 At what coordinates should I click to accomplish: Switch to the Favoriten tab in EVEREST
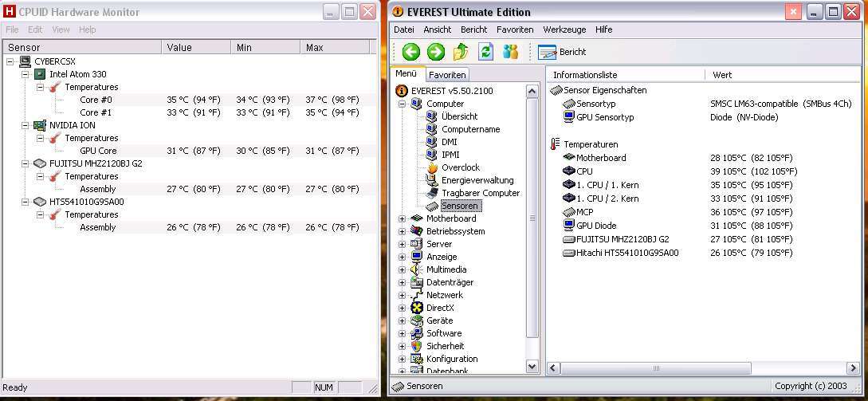click(447, 74)
